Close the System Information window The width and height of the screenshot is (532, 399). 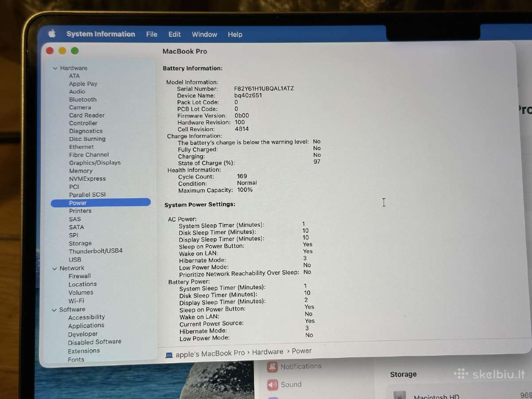click(x=50, y=51)
